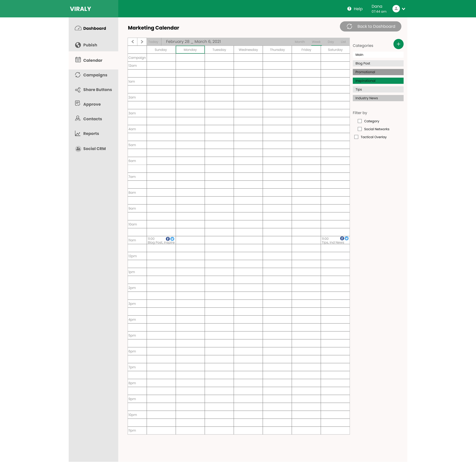The height and width of the screenshot is (470, 476).
Task: Click the green add category plus button
Action: pos(398,44)
